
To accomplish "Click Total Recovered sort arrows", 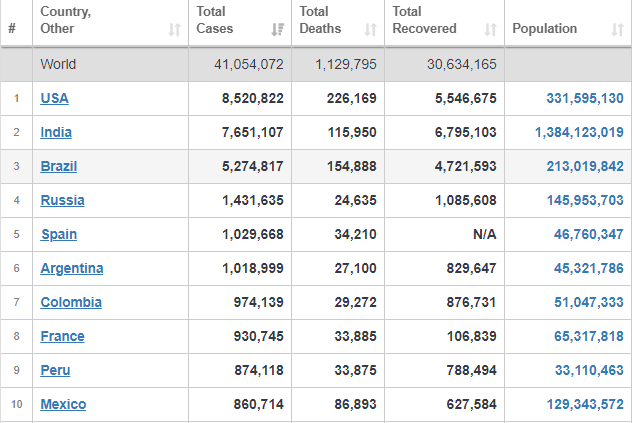I will (490, 29).
